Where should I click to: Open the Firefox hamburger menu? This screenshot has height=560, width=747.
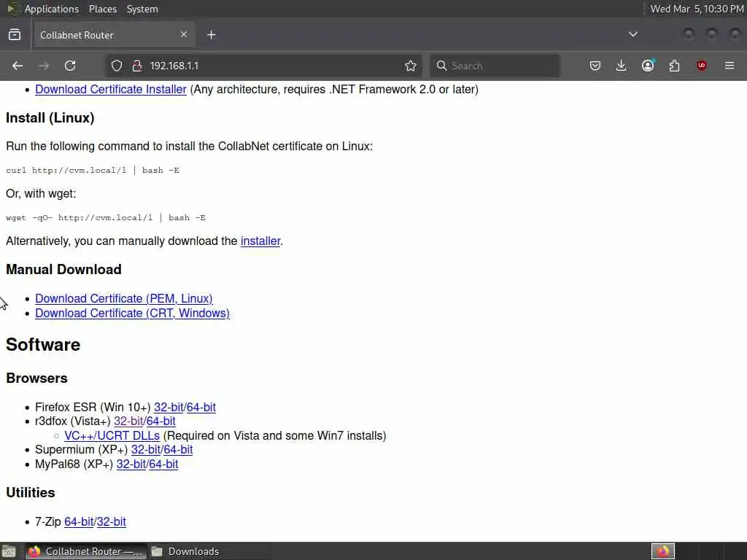tap(729, 66)
